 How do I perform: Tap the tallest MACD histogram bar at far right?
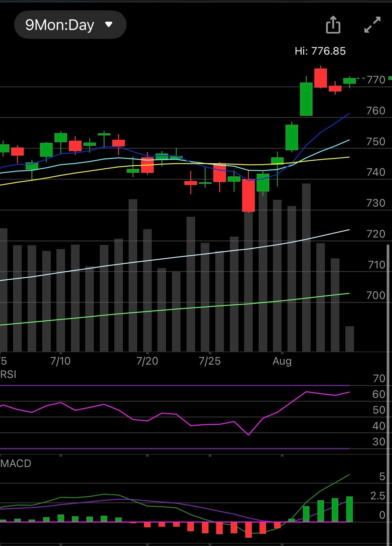350,509
